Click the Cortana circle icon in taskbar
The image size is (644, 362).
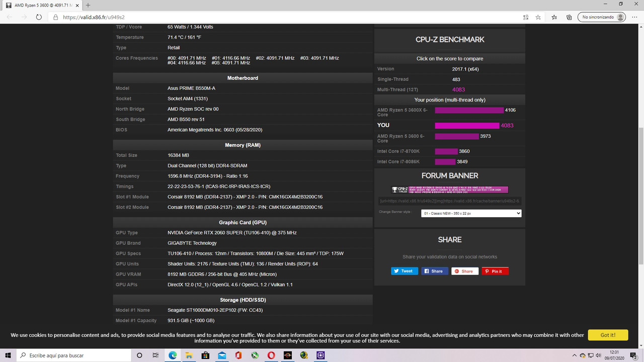point(139,355)
